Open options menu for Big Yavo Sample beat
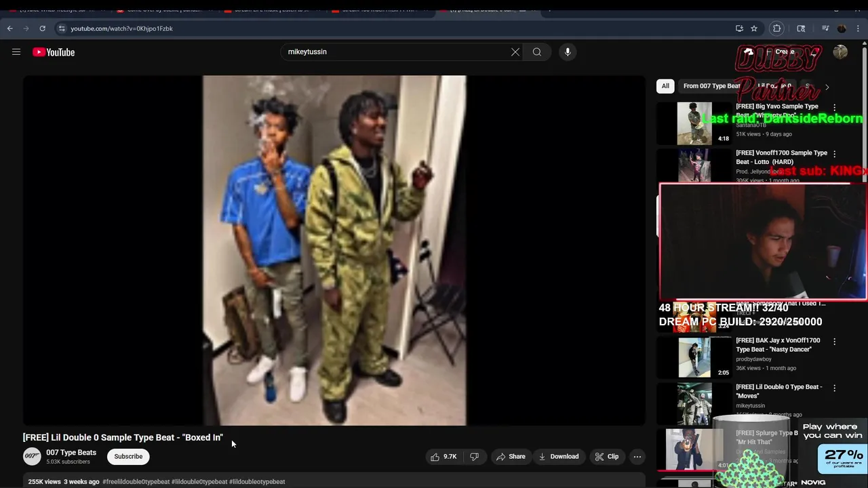The width and height of the screenshot is (868, 488). click(835, 107)
